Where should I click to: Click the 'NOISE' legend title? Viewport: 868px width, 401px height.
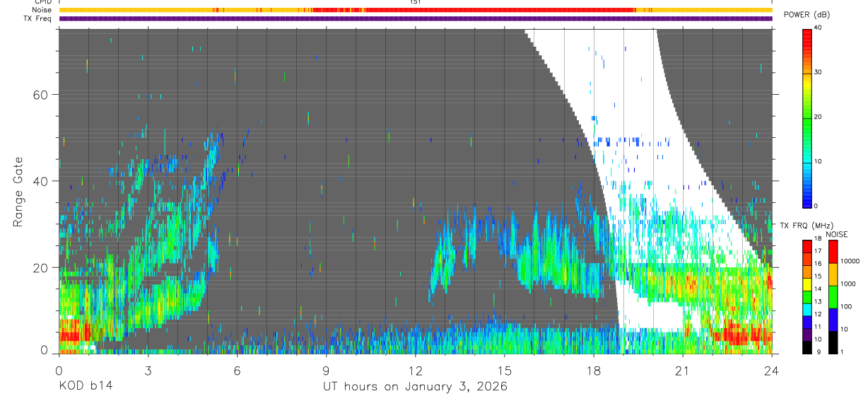(x=837, y=234)
